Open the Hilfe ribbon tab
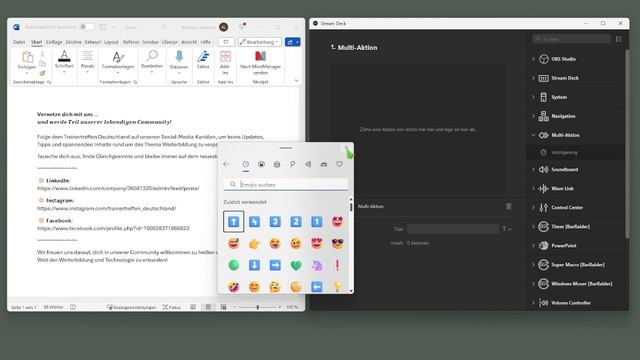Screen dimensions: 640x360 click(206, 42)
